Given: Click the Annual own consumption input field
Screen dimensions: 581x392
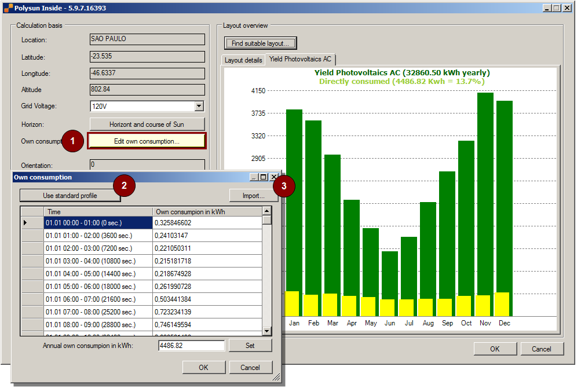Looking at the screenshot, I should click(191, 346).
